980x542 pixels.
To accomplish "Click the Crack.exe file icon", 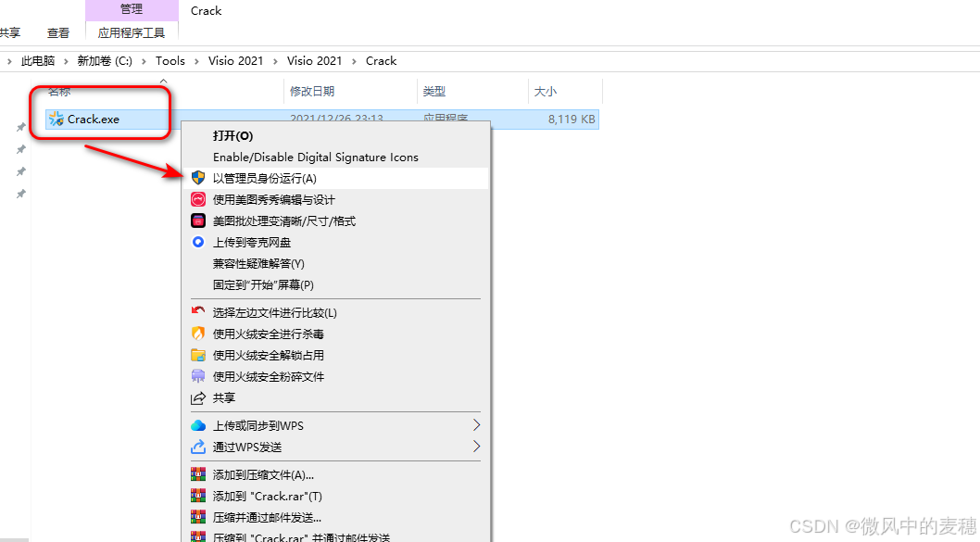I will coord(57,119).
